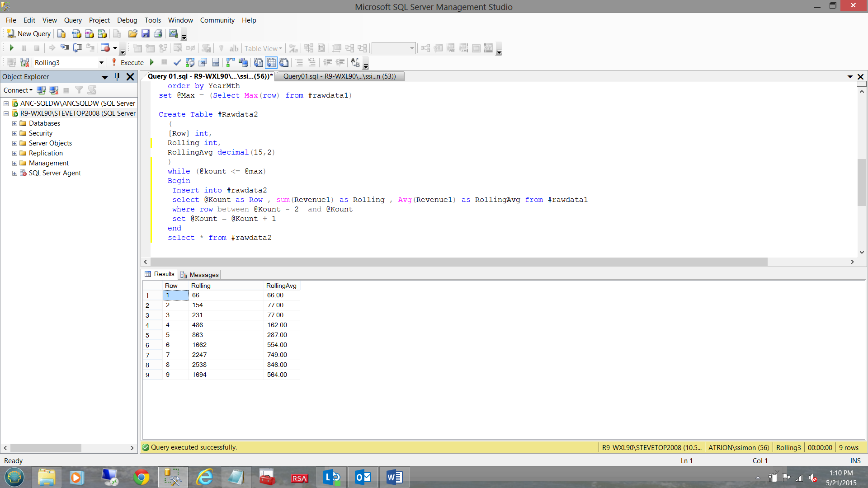868x488 pixels.
Task: Expand the Databases tree node
Action: coord(14,123)
